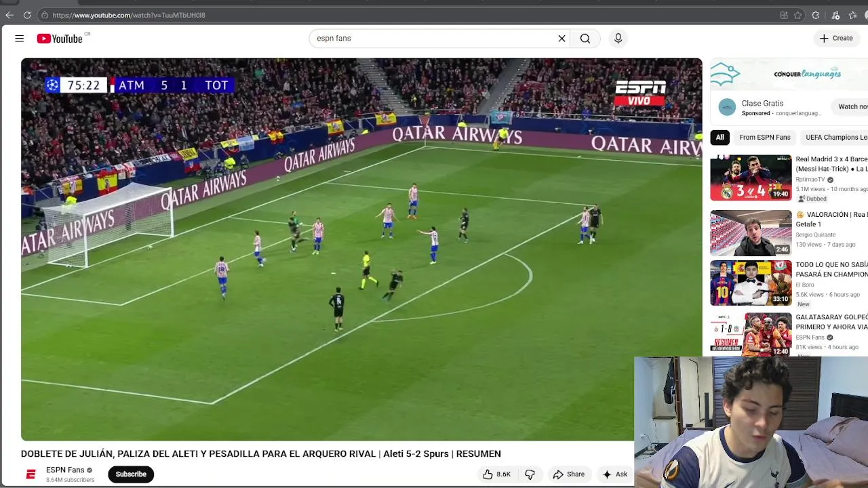
Task: Open the browser extensions puzzle icon
Action: 816,15
